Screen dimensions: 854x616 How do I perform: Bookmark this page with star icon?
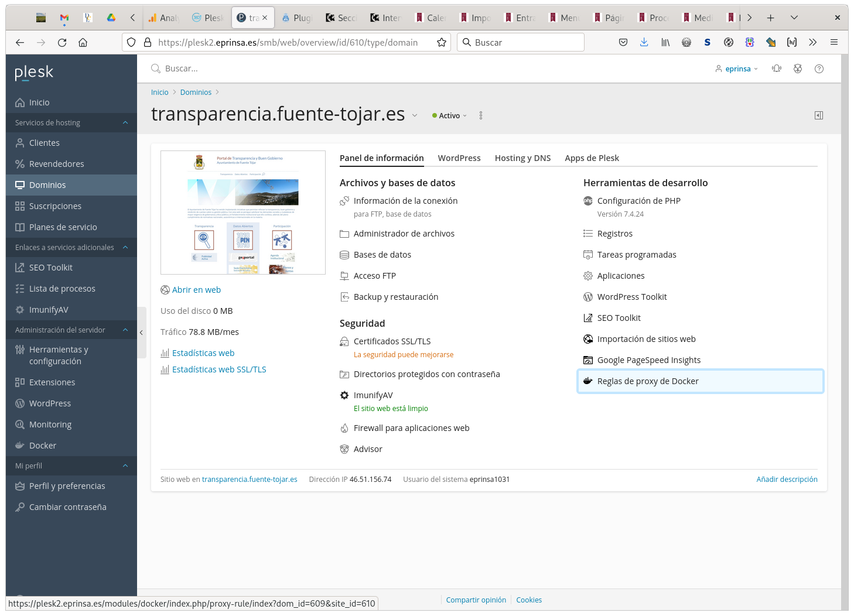click(x=442, y=42)
